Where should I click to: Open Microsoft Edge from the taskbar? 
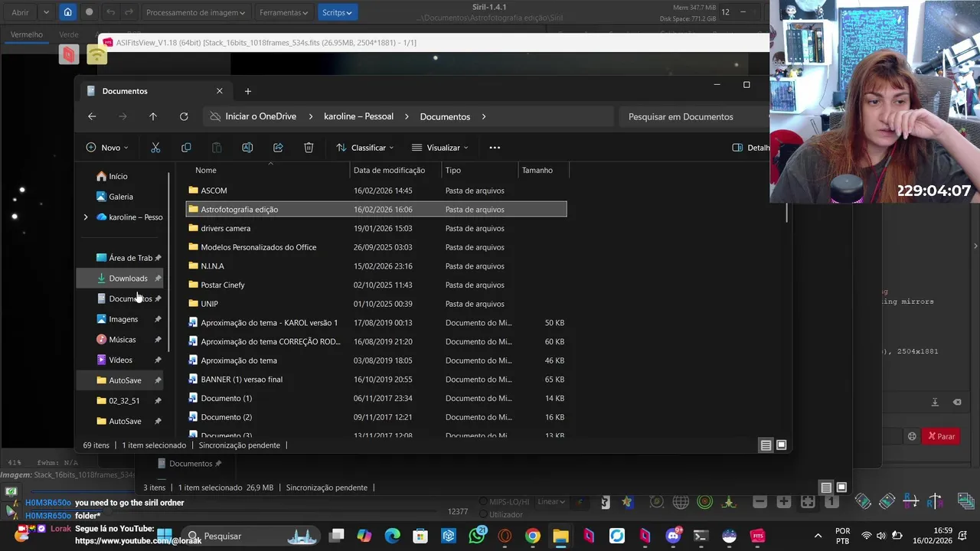(392, 536)
